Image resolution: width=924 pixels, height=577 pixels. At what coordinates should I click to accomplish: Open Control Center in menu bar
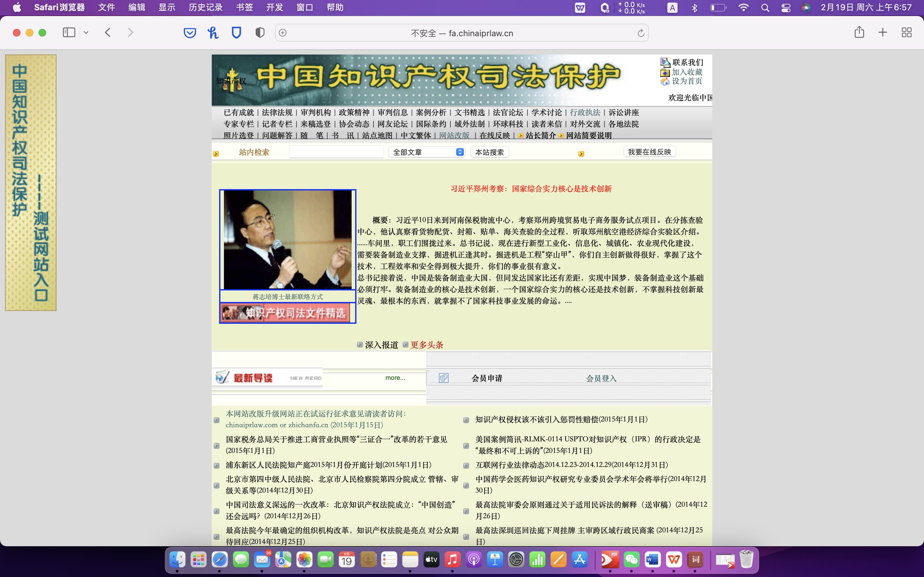click(x=786, y=8)
